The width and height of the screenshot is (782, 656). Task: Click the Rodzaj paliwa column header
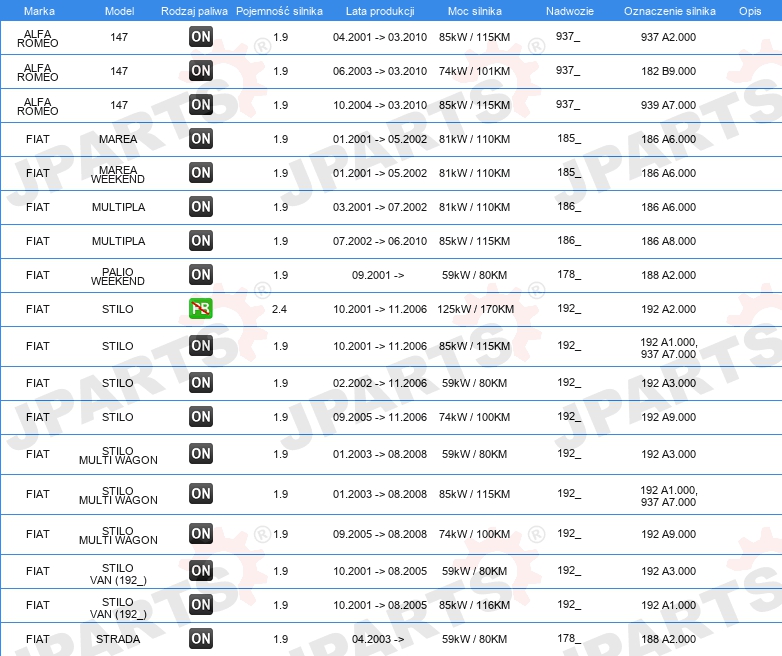tap(194, 11)
